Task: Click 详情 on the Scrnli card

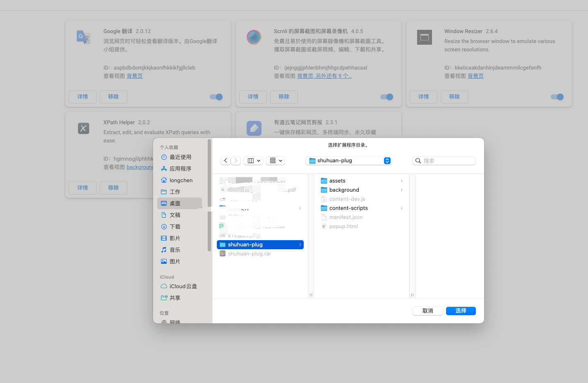Action: point(253,97)
